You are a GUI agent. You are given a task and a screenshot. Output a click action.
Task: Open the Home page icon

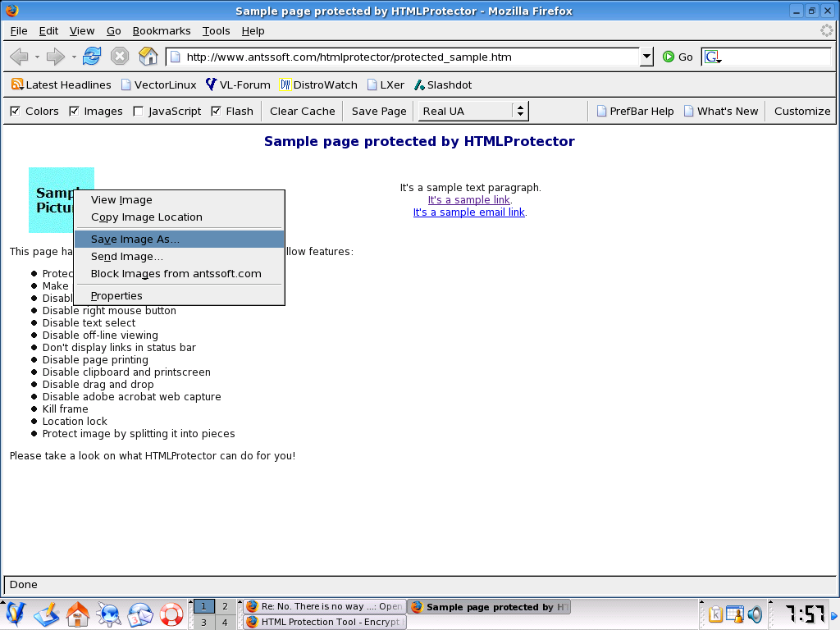148,56
